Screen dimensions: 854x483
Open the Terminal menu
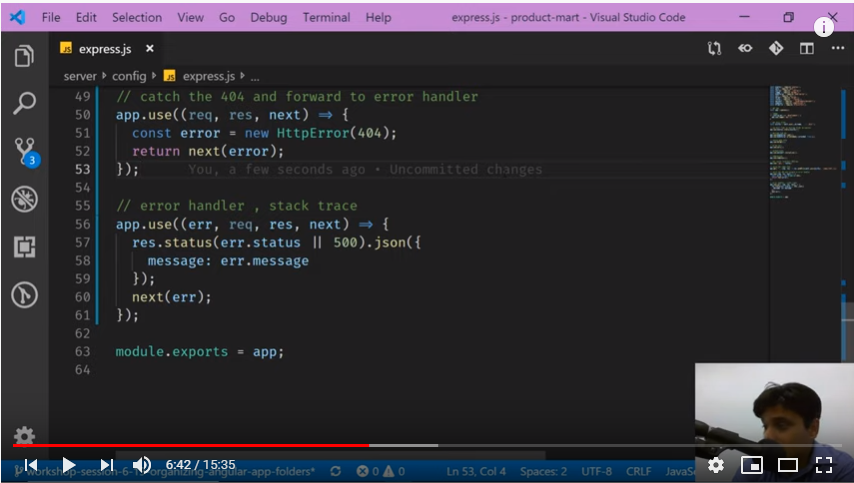(x=328, y=17)
